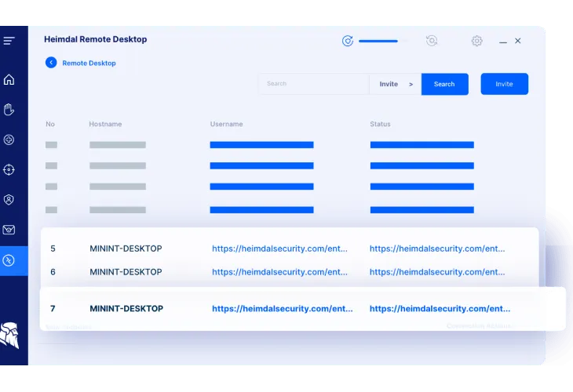Close the Heimdal Remote Desktop window

(x=518, y=41)
